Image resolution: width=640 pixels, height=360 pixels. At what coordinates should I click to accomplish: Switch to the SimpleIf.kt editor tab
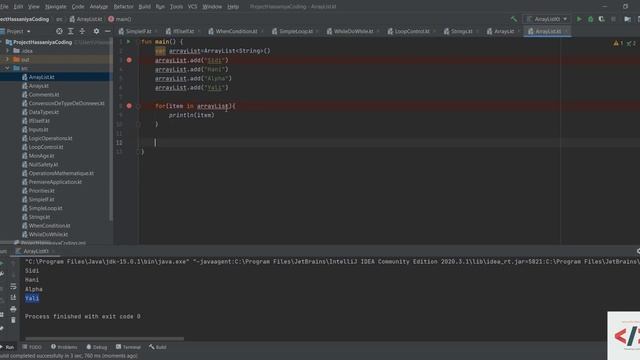click(138, 31)
